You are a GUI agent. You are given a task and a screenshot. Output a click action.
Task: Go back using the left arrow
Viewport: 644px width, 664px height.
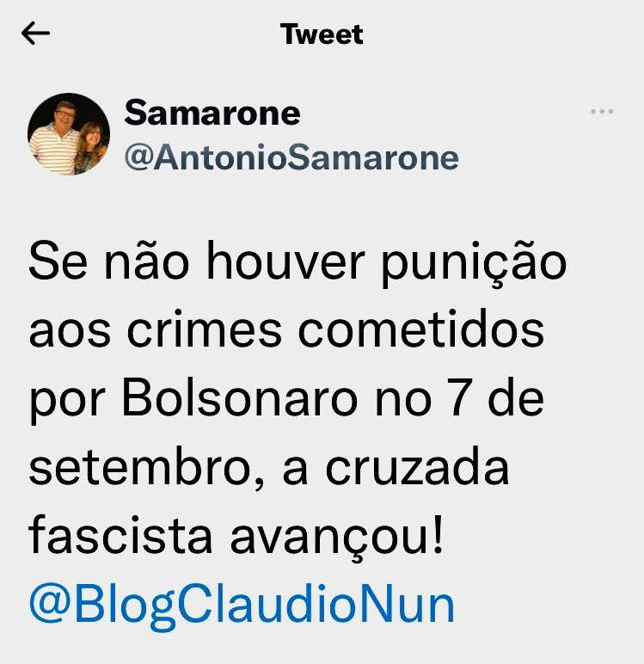tap(35, 34)
